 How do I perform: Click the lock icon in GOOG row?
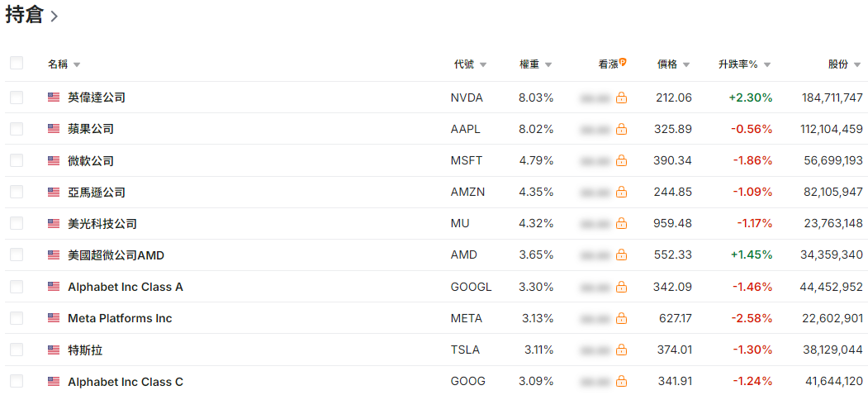coord(622,382)
